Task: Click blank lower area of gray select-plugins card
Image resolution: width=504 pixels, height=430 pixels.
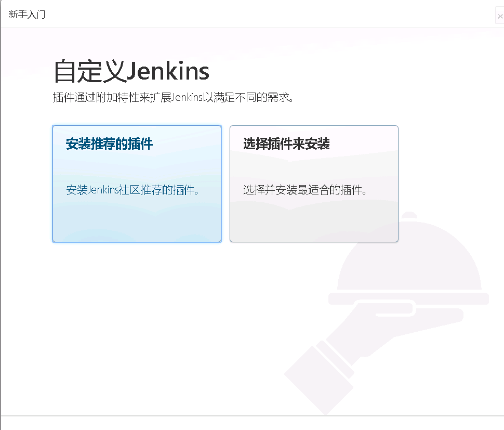Action: (x=314, y=222)
